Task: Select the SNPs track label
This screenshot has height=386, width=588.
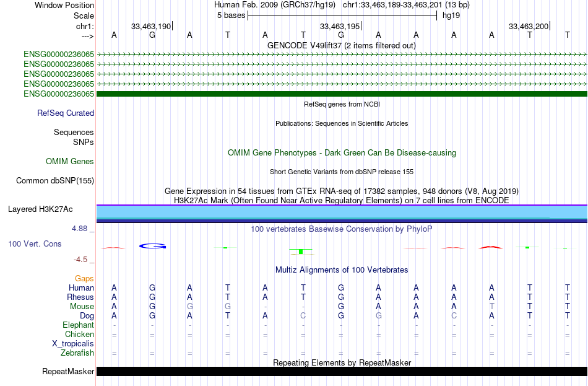Action: [84, 142]
